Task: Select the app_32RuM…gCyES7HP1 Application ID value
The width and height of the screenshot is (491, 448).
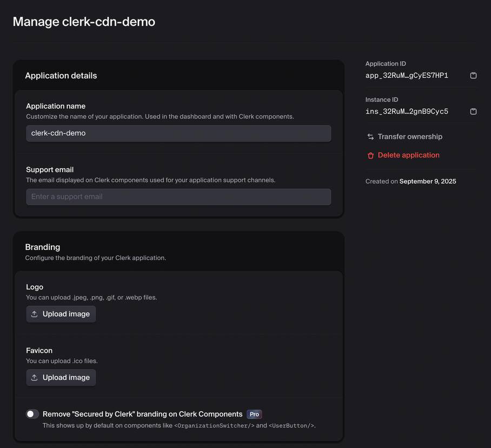Action: coord(407,75)
